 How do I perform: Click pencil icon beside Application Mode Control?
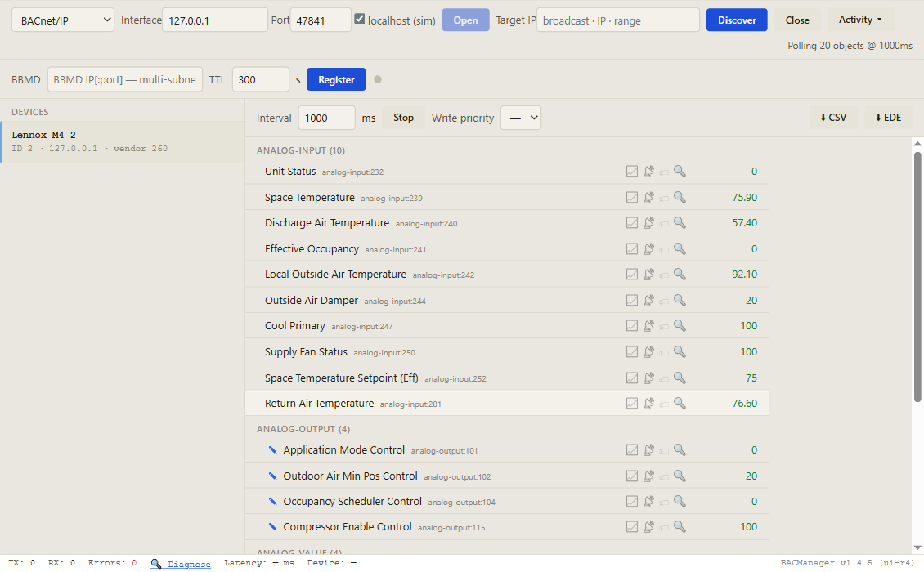pos(272,450)
